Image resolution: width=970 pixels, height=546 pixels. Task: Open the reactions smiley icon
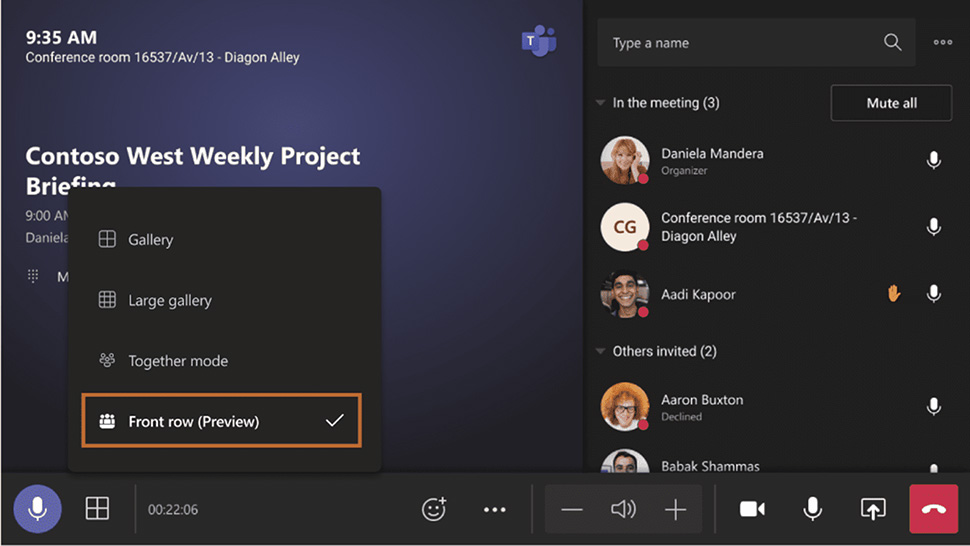click(x=434, y=509)
